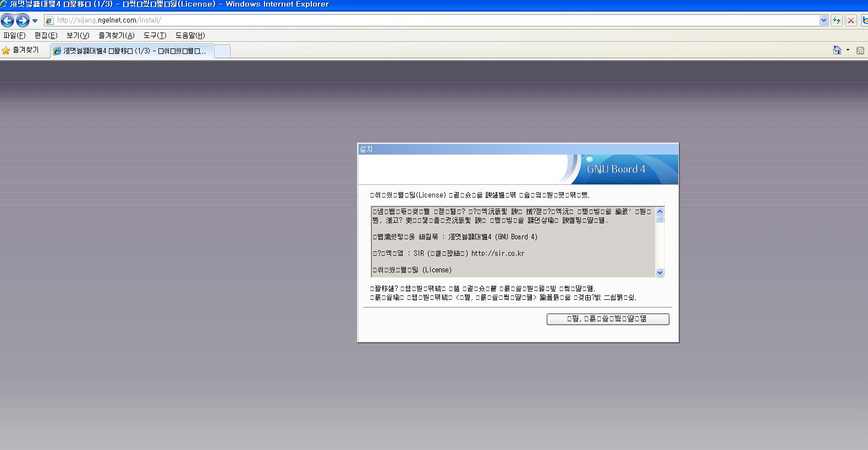Click the empty new tab button
Screen dimensions: 868x450
point(222,51)
